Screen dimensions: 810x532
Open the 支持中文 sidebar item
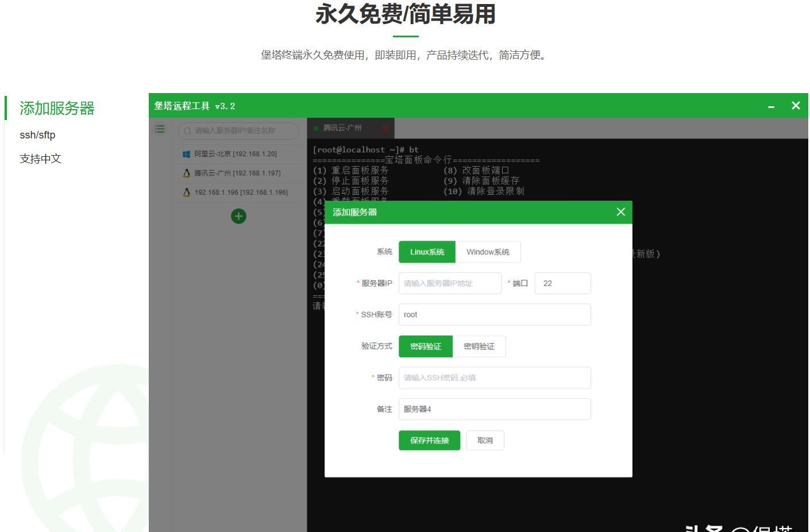[x=40, y=159]
